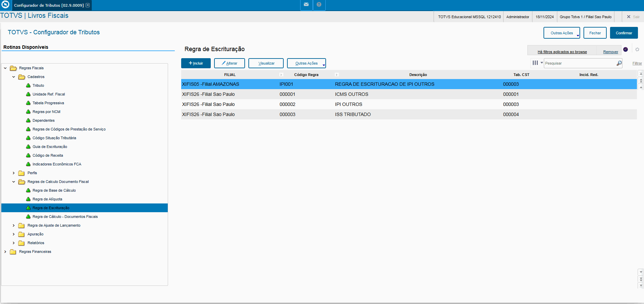The image size is (644, 304).
Task: Expand the Perfis tree node
Action: coord(13,173)
